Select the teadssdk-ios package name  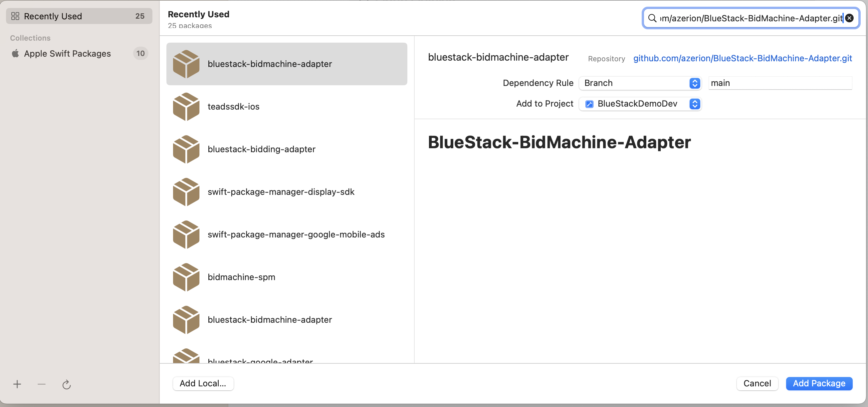coord(234,107)
